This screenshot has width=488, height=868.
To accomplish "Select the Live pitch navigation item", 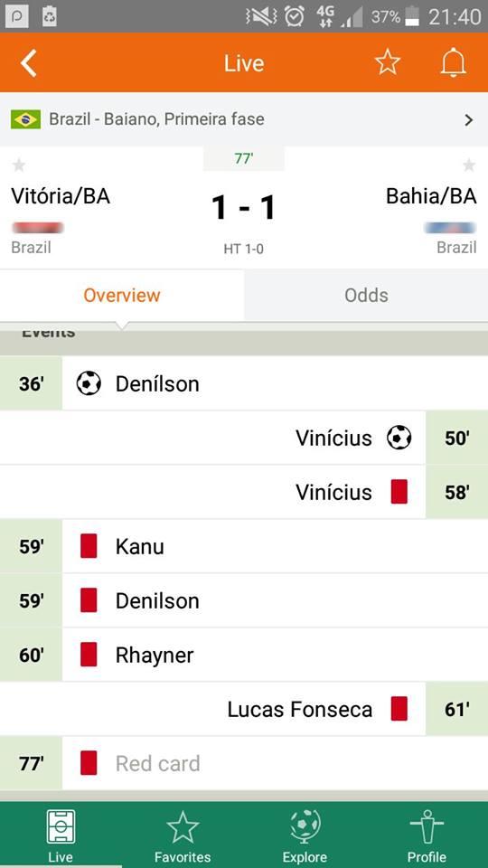I will 61,835.
